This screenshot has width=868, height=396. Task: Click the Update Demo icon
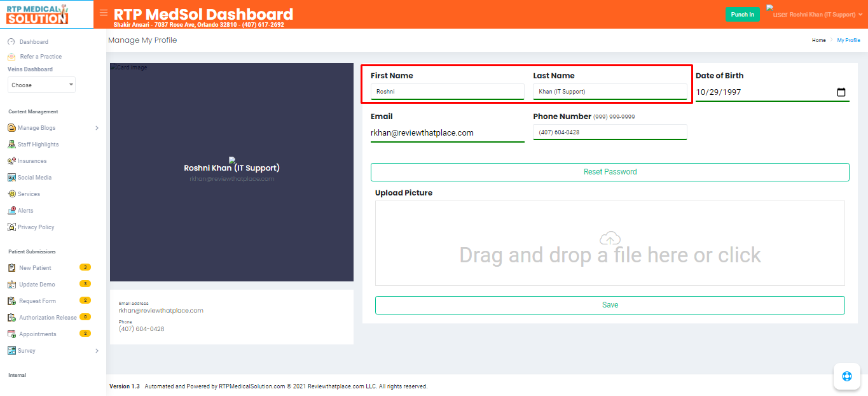pos(11,285)
